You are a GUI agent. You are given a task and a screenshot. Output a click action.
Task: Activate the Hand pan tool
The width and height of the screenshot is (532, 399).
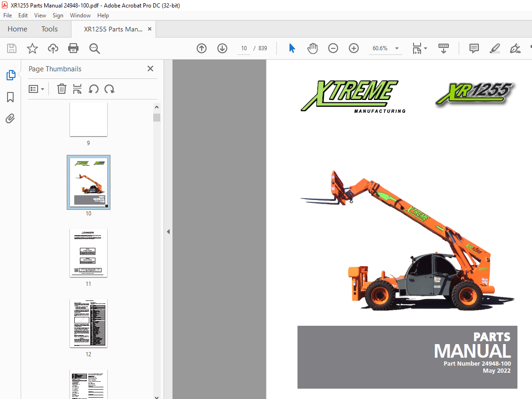click(313, 48)
